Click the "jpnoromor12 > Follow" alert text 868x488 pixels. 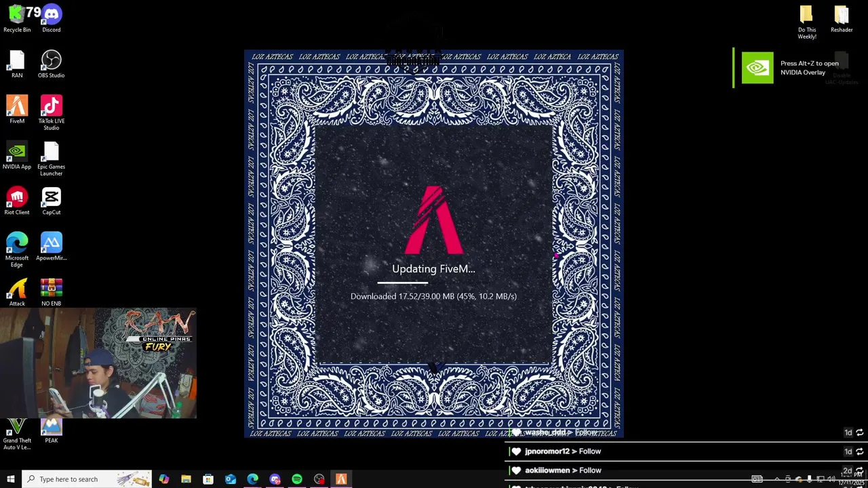563,451
